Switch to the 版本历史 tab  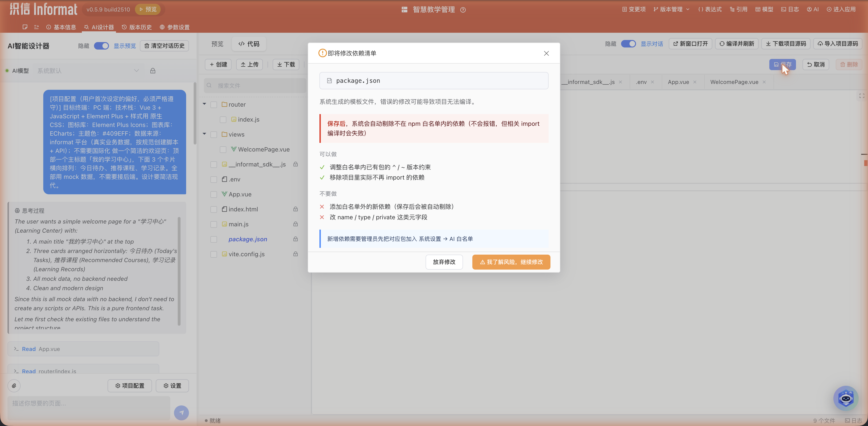tap(137, 27)
